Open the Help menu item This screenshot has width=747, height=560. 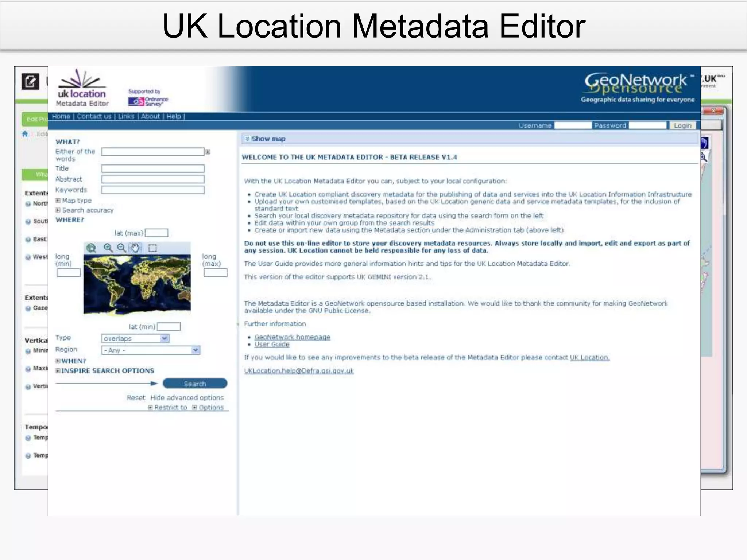[x=174, y=116]
